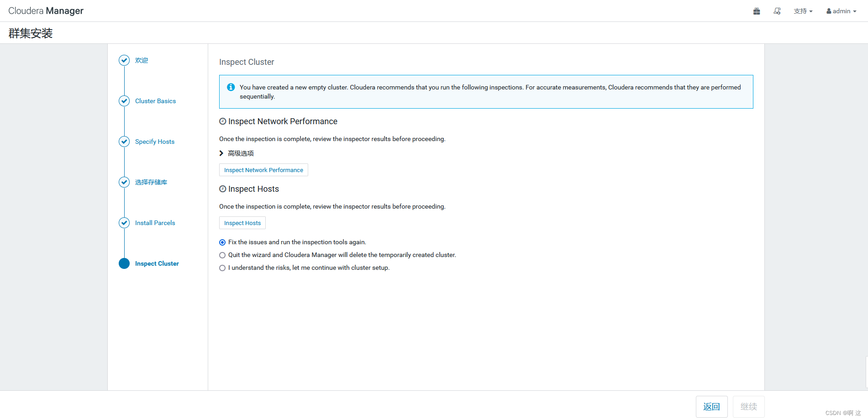The height and width of the screenshot is (420, 868).
Task: Open the running commands icon in header
Action: tap(777, 11)
